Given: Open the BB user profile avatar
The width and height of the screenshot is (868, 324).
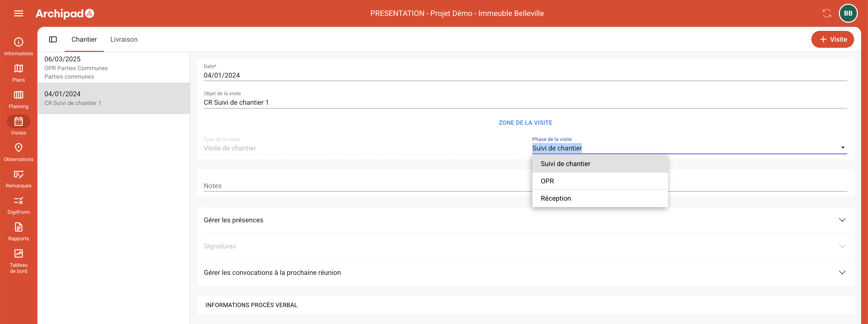Looking at the screenshot, I should (848, 14).
